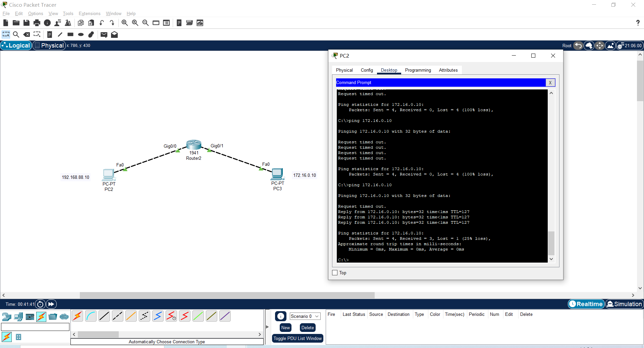Click the device search input field
Image resolution: width=644 pixels, height=348 pixels.
tap(35, 327)
